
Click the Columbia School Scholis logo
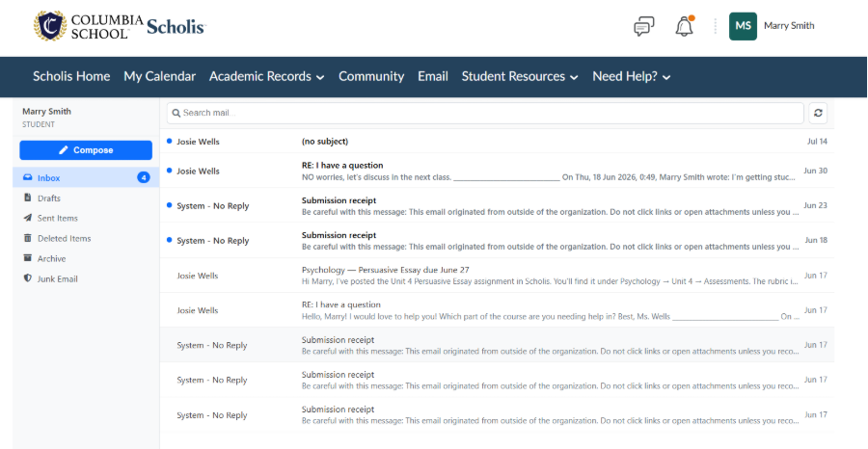click(120, 26)
